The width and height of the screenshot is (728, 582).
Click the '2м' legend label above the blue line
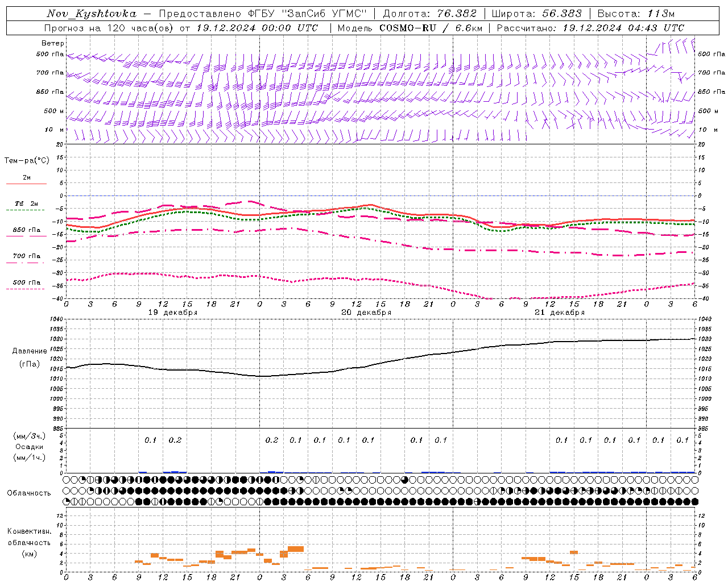(x=27, y=177)
